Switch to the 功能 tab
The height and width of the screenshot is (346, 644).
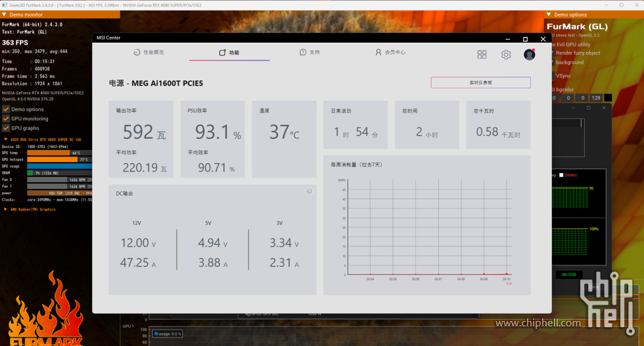point(229,53)
